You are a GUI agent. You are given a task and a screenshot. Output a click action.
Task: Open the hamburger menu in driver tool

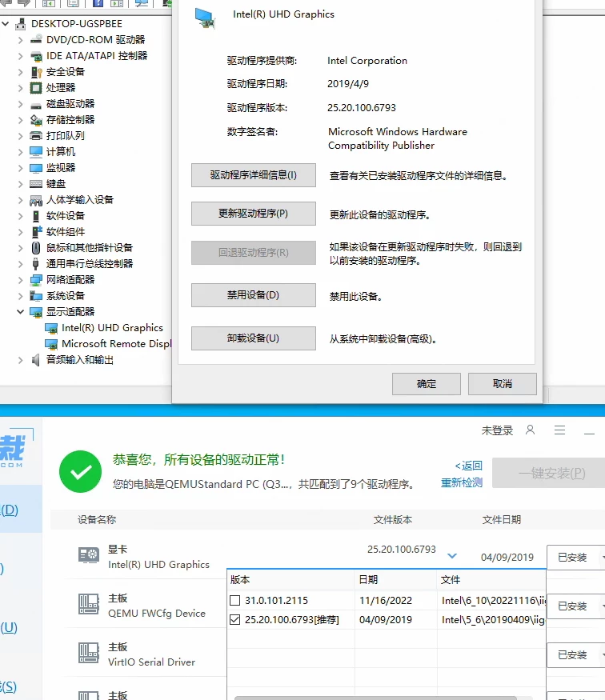tap(559, 430)
